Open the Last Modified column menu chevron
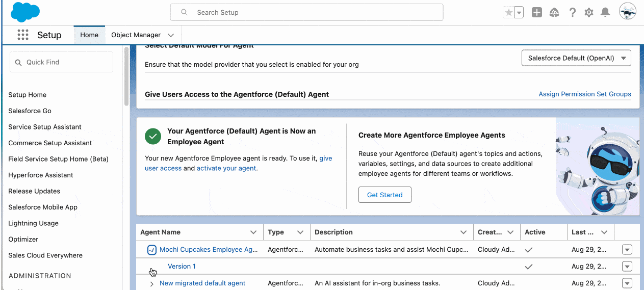 [x=604, y=232]
